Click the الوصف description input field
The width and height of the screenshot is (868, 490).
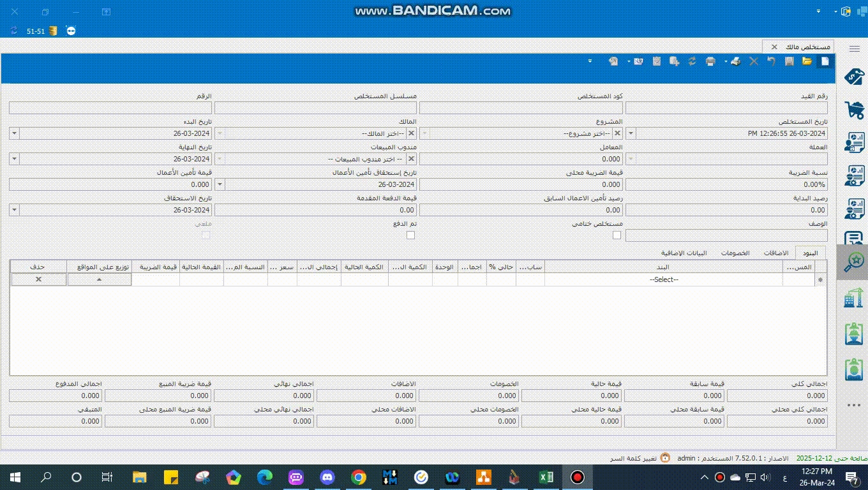click(726, 235)
